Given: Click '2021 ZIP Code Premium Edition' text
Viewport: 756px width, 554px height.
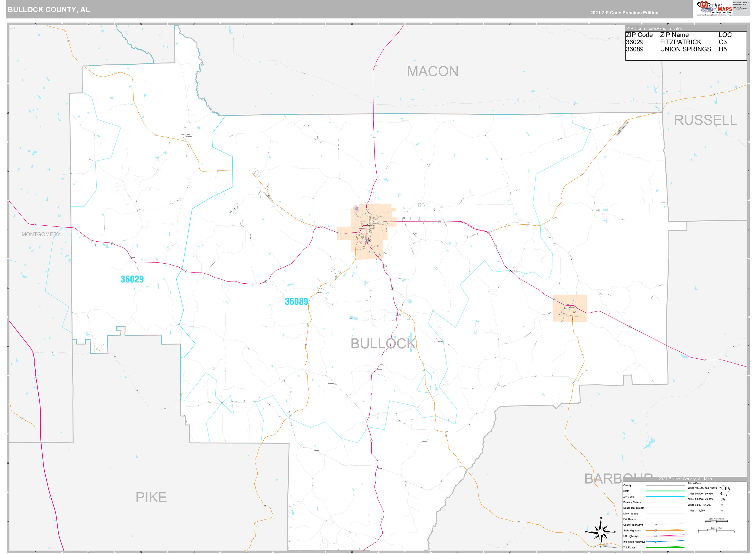Looking at the screenshot, I should point(624,13).
